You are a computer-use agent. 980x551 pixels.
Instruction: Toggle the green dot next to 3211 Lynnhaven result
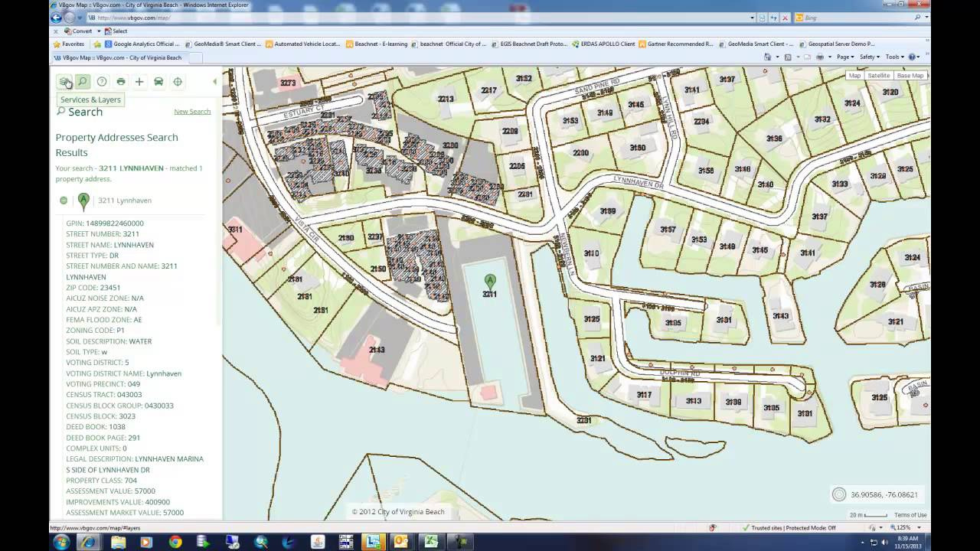click(64, 201)
